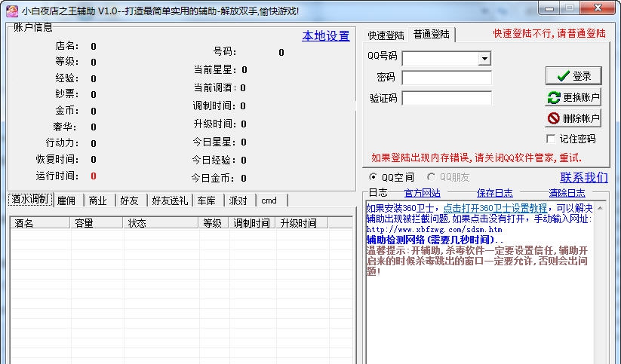This screenshot has width=621, height=364.
Task: Click the http://www.xbfzwg.com/sdsm.htm URL text
Action: [x=434, y=229]
